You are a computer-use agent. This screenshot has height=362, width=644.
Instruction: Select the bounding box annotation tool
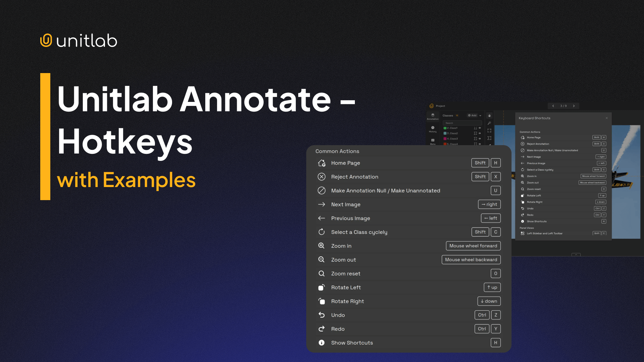[x=489, y=131]
